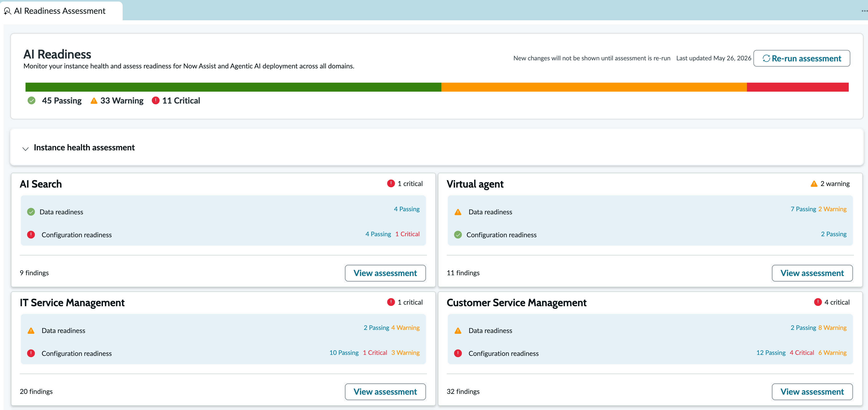Click the Re-run assessment button
Screen dimensions: 868x410
(x=801, y=58)
